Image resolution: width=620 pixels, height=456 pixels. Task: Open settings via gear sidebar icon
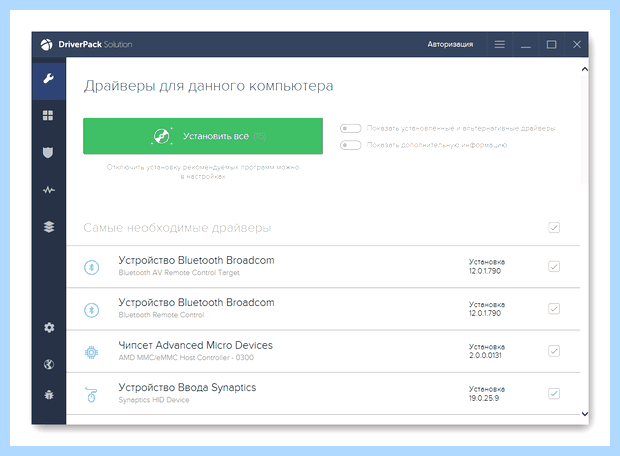click(49, 327)
